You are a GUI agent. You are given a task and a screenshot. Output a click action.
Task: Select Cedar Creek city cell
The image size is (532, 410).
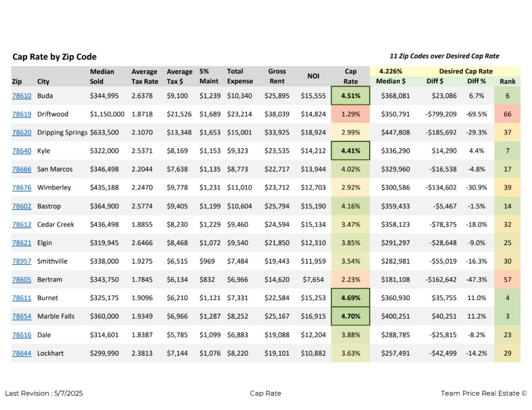pyautogui.click(x=56, y=224)
